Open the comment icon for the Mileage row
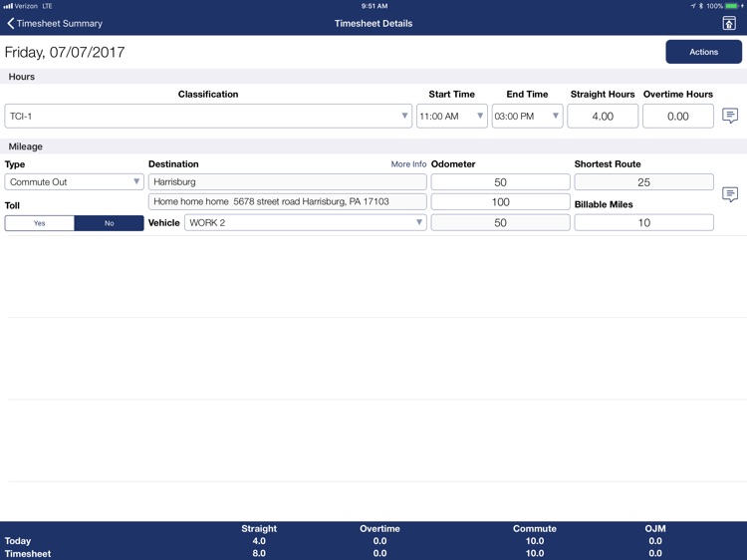Image resolution: width=747 pixels, height=560 pixels. tap(730, 194)
